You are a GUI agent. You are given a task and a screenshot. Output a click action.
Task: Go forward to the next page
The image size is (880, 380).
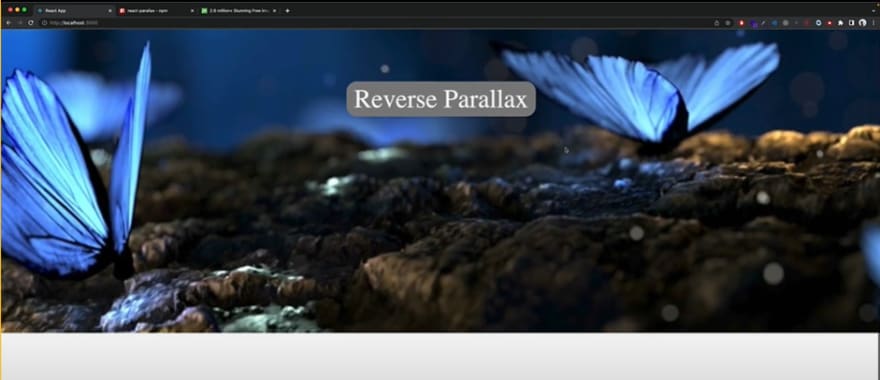coord(19,22)
